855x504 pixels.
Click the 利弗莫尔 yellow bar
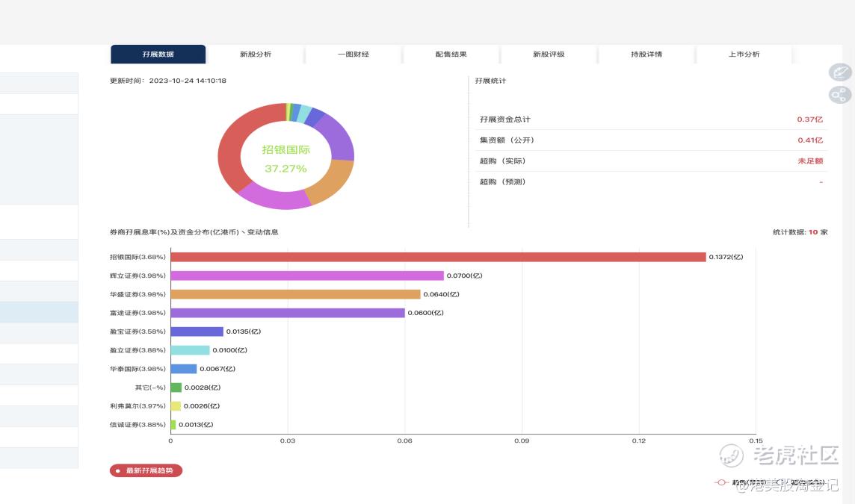pyautogui.click(x=176, y=406)
